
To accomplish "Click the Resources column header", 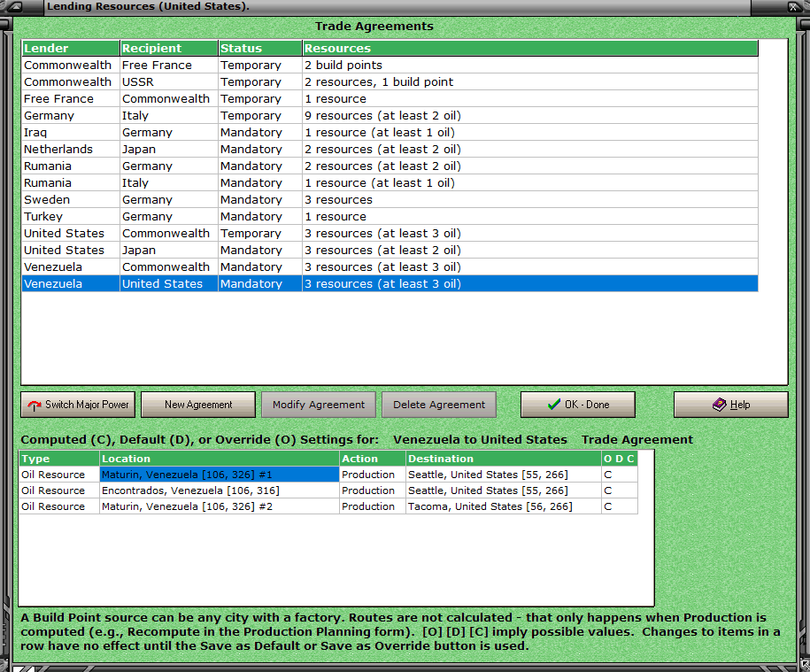I will click(530, 48).
